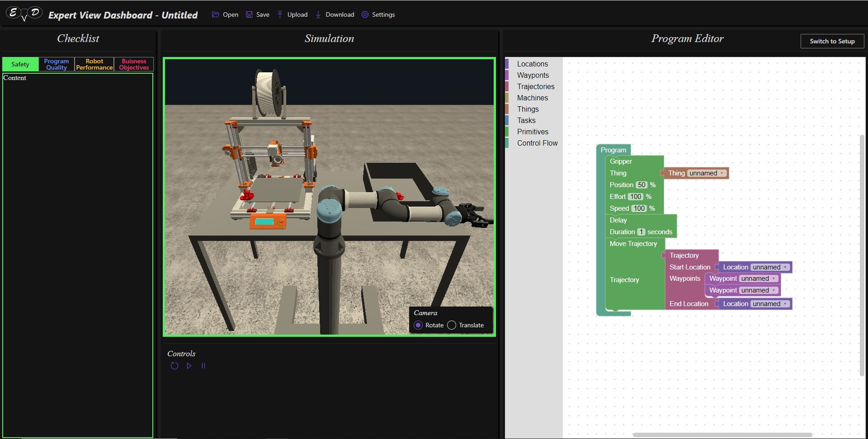
Task: Edit the Gripper Effort 100 value
Action: coord(636,197)
